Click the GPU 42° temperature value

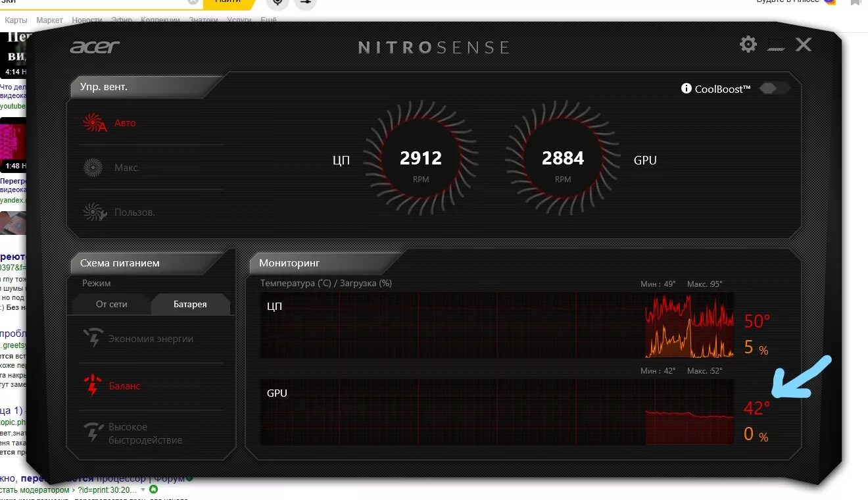coord(757,409)
